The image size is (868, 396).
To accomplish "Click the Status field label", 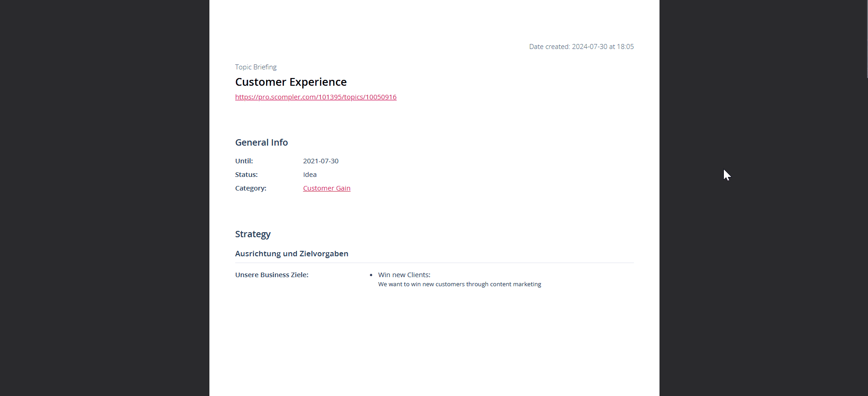I will [x=246, y=175].
